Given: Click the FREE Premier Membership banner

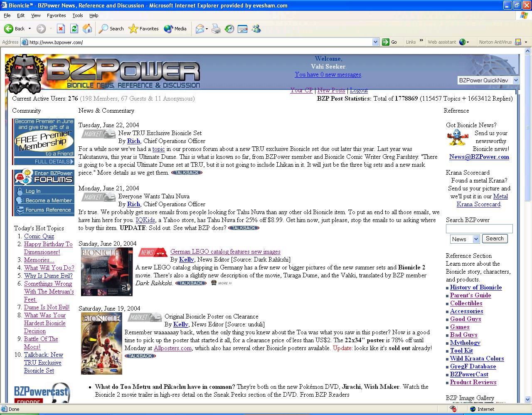Looking at the screenshot, I should pos(44,141).
